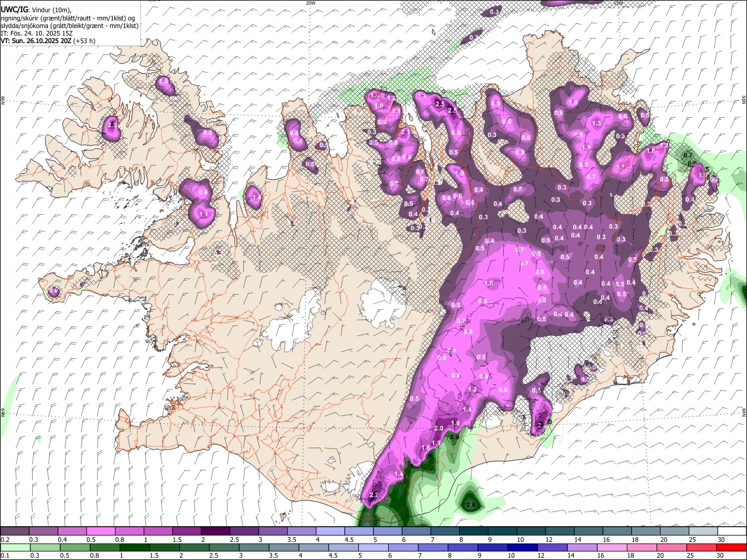Click lower legend violet swatch starting at 14
The image size is (747, 560).
[582, 547]
